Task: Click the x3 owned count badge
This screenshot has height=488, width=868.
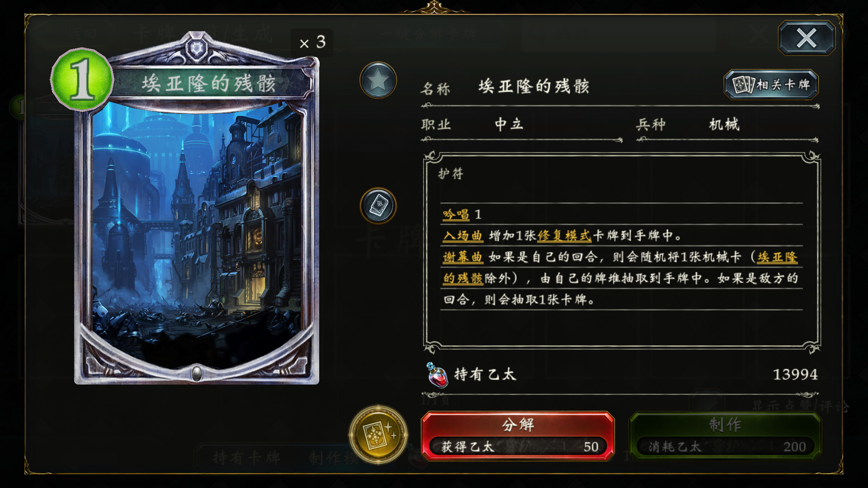Action: (x=312, y=42)
